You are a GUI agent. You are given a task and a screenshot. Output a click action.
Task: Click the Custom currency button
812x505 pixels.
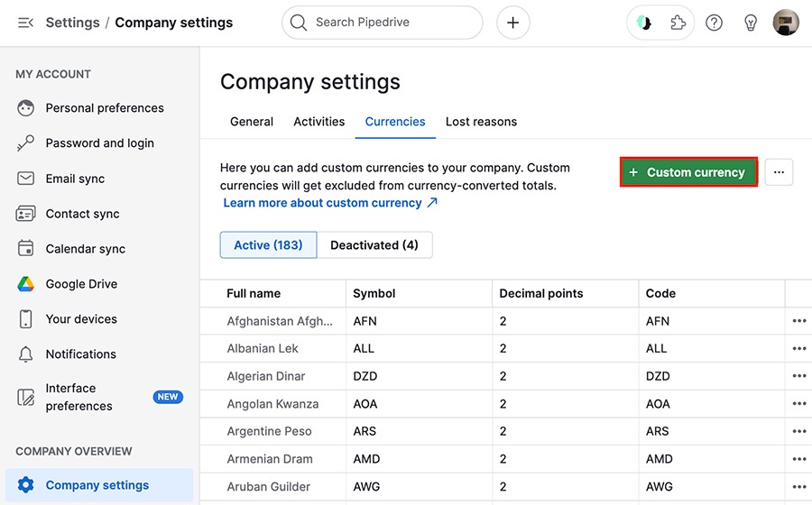[688, 172]
